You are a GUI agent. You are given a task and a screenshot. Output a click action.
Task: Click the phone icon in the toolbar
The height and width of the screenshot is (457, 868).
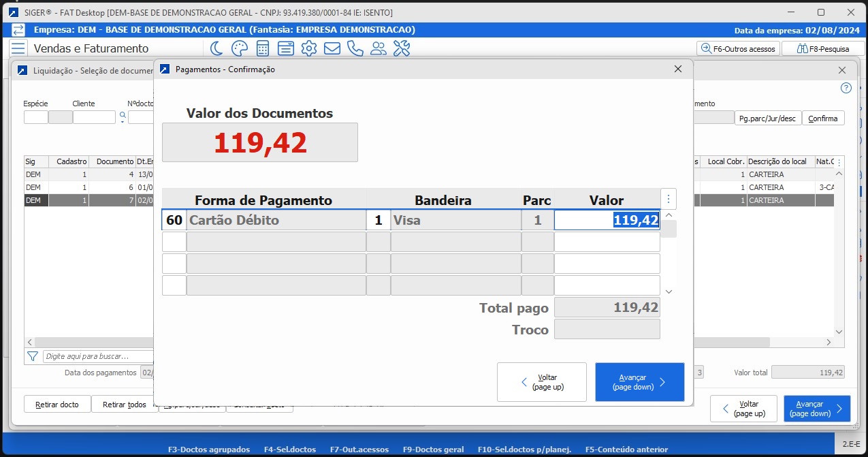355,48
